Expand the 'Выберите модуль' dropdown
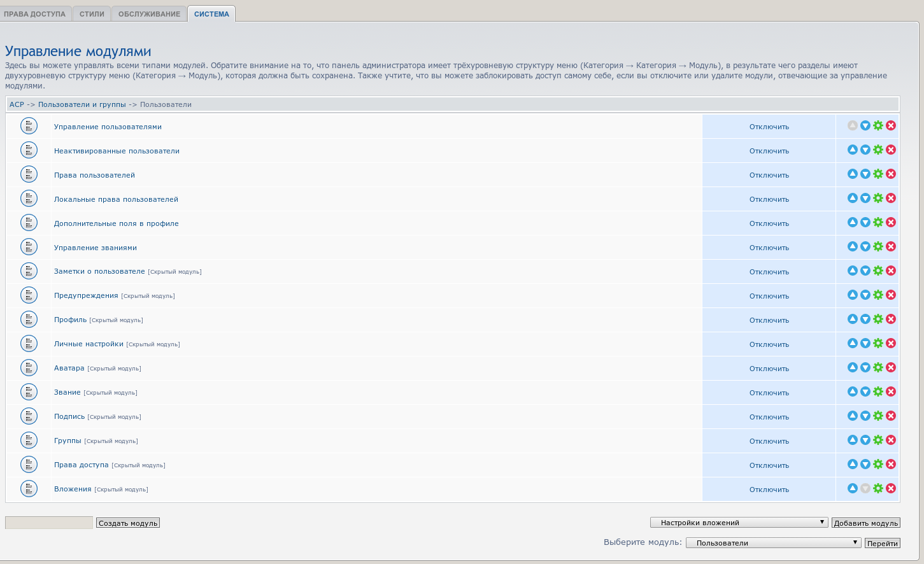This screenshot has width=924, height=564. tap(773, 543)
